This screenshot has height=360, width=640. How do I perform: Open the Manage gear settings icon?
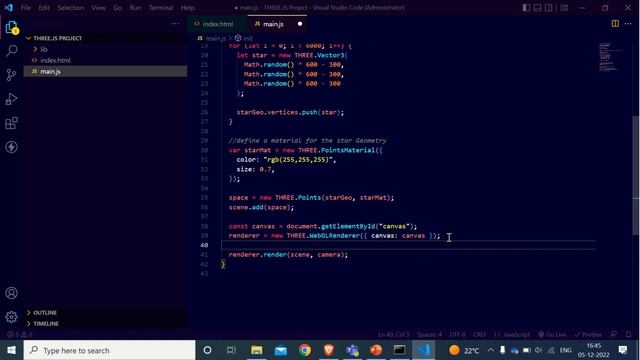(x=12, y=317)
